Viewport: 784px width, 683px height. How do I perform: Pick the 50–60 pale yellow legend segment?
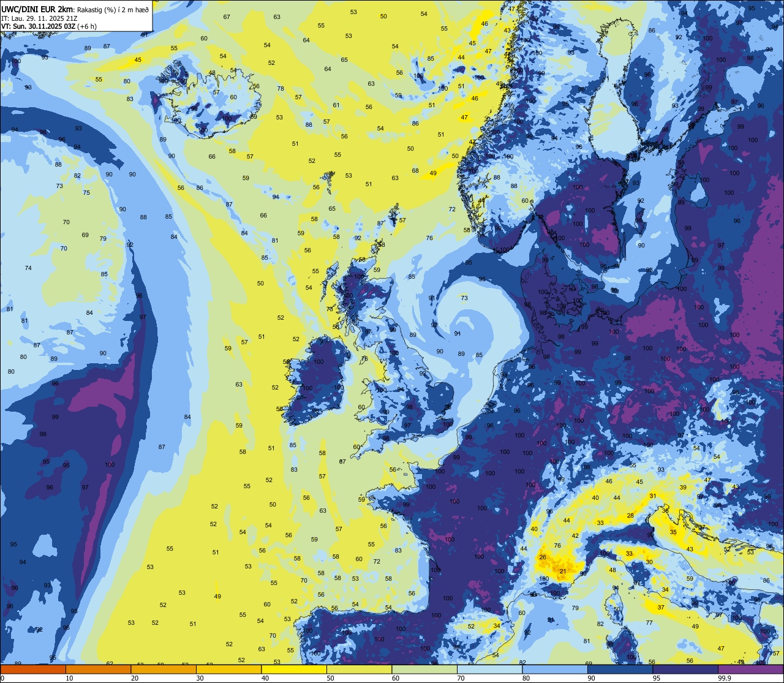coord(360,669)
